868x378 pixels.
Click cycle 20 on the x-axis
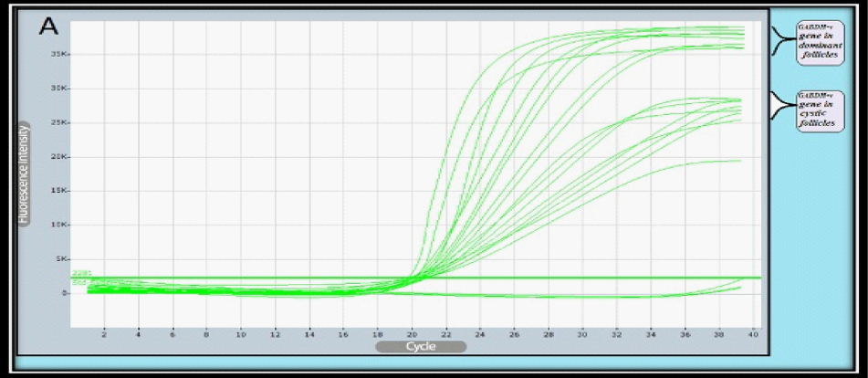pos(412,335)
